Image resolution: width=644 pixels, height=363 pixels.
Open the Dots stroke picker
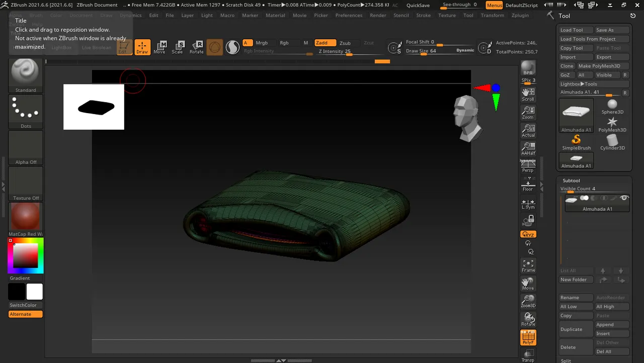pos(26,112)
